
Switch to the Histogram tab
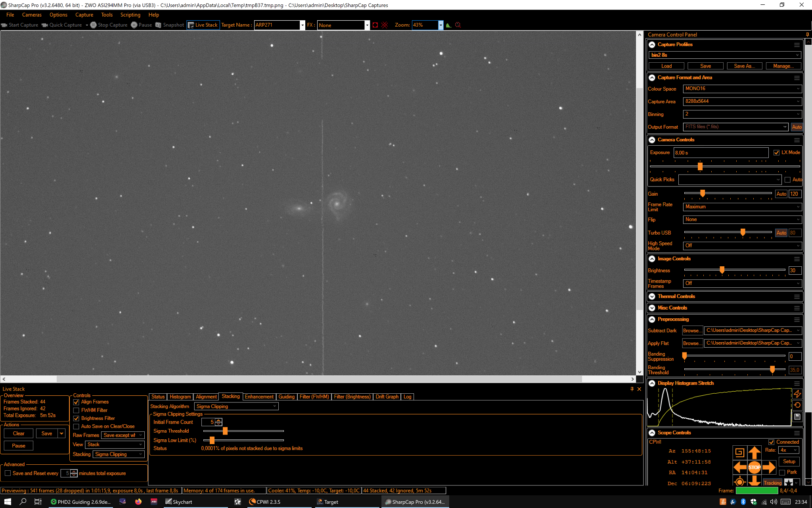180,397
